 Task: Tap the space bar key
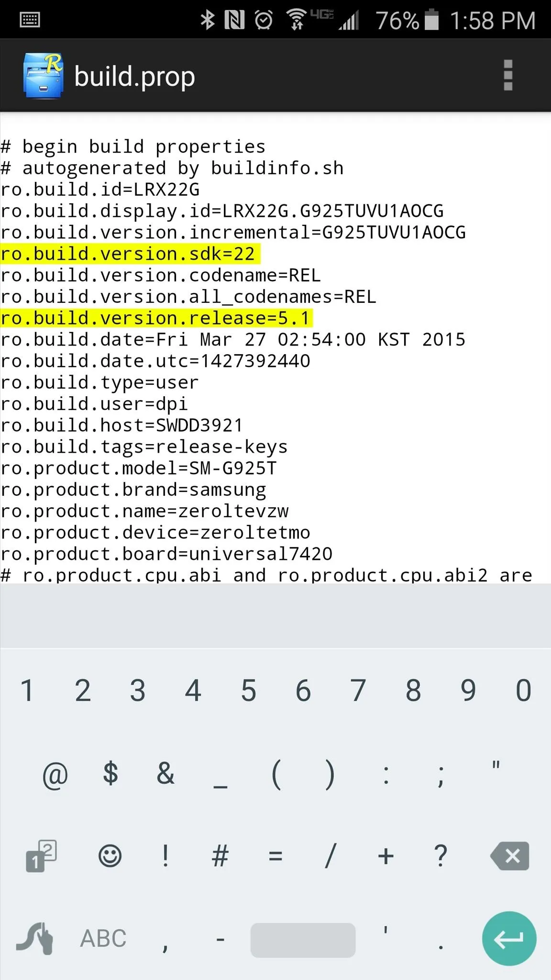tap(303, 940)
